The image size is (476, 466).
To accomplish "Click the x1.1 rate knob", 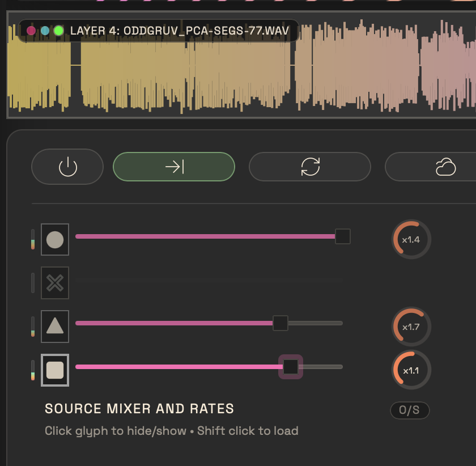I will 411,370.
